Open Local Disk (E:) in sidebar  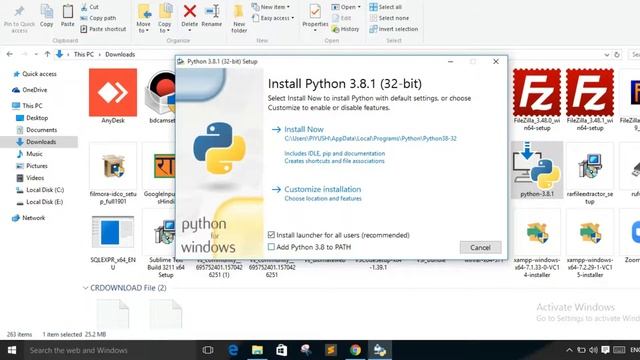[x=40, y=202]
